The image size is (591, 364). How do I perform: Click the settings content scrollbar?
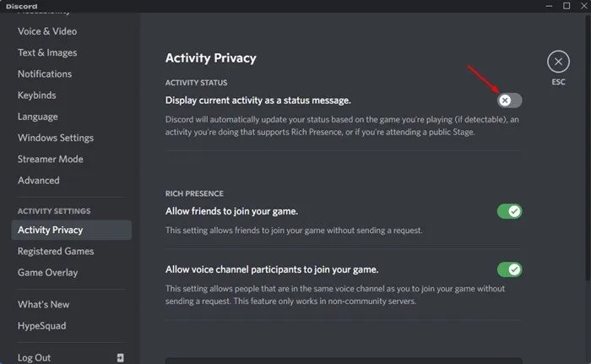[588, 147]
